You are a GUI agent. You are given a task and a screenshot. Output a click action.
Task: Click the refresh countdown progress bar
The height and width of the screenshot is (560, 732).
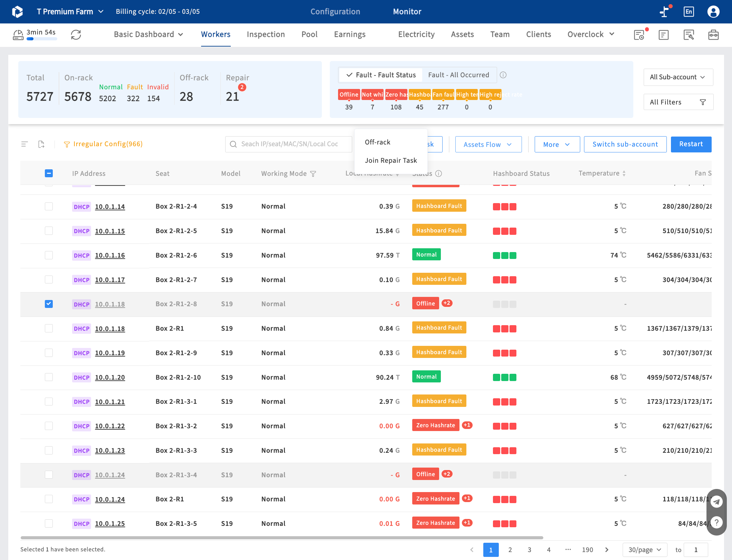[x=42, y=39]
